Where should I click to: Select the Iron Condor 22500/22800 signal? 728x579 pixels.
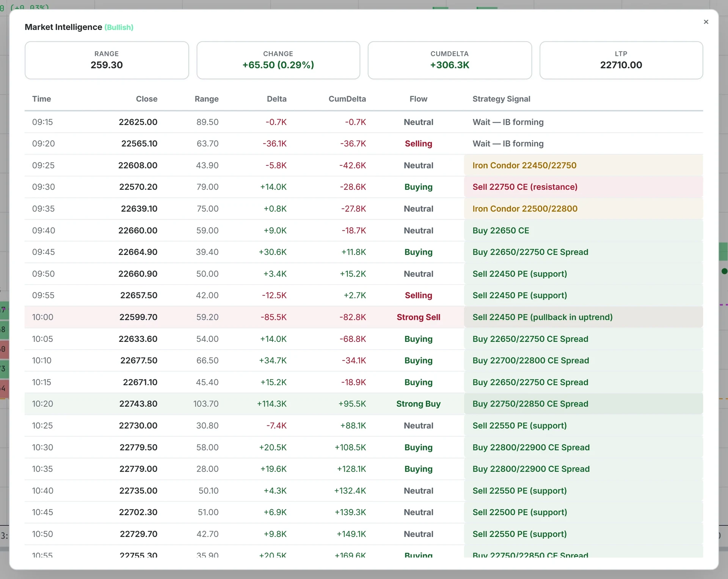583,209
